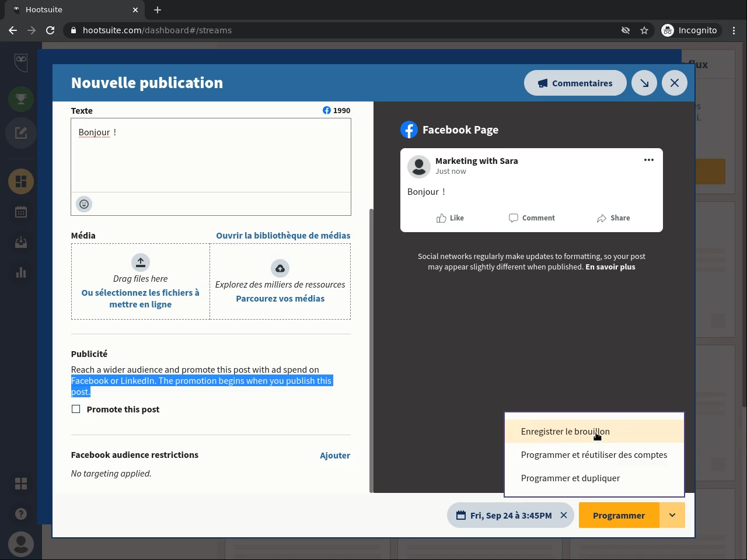Open the compose pencil icon in sidebar
This screenshot has width=747, height=560.
[21, 133]
